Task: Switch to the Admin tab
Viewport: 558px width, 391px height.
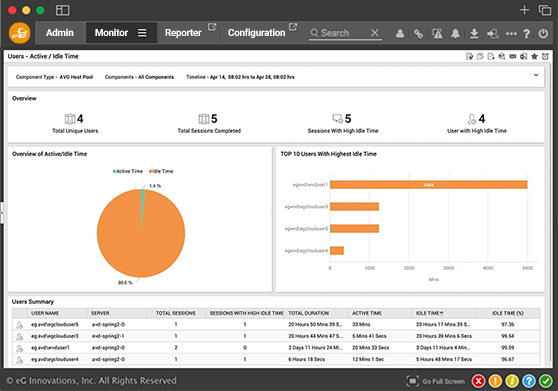Action: point(60,33)
